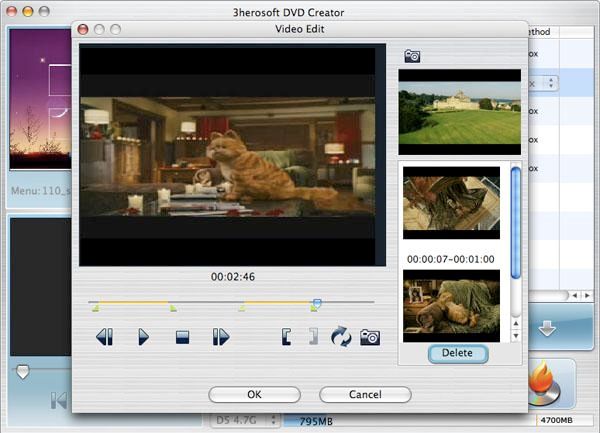Select the landscape mansion thumbnail
Image resolution: width=600 pixels, height=433 pixels.
tap(459, 105)
